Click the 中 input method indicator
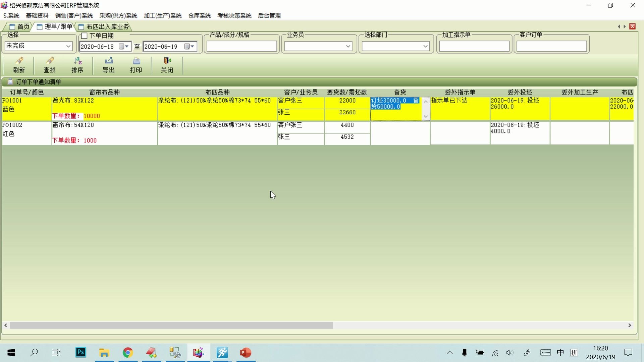644x362 pixels. pyautogui.click(x=560, y=353)
